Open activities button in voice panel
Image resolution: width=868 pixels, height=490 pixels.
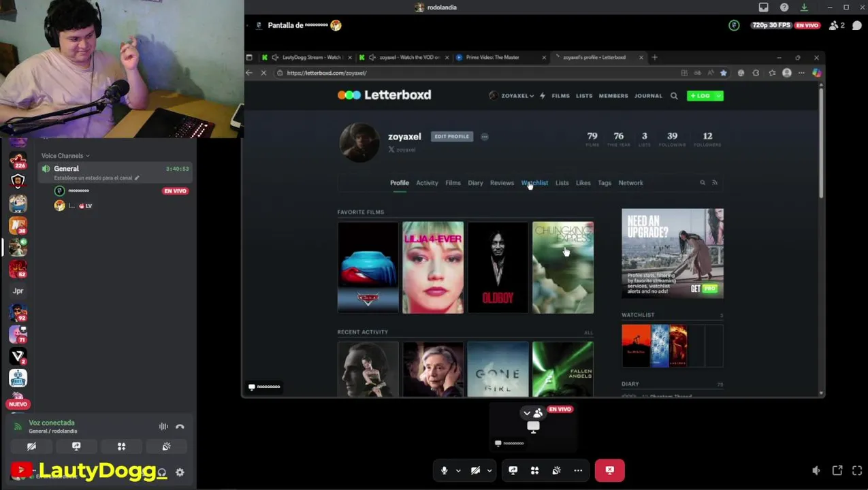click(121, 446)
